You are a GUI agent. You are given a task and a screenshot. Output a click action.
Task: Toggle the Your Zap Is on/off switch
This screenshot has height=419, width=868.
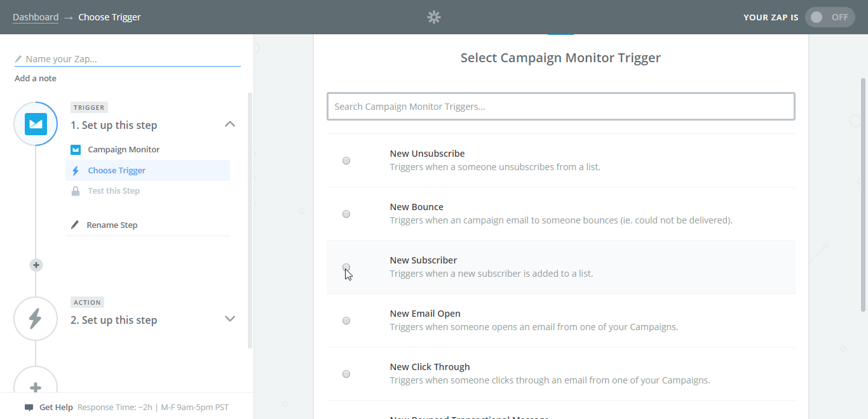click(830, 17)
